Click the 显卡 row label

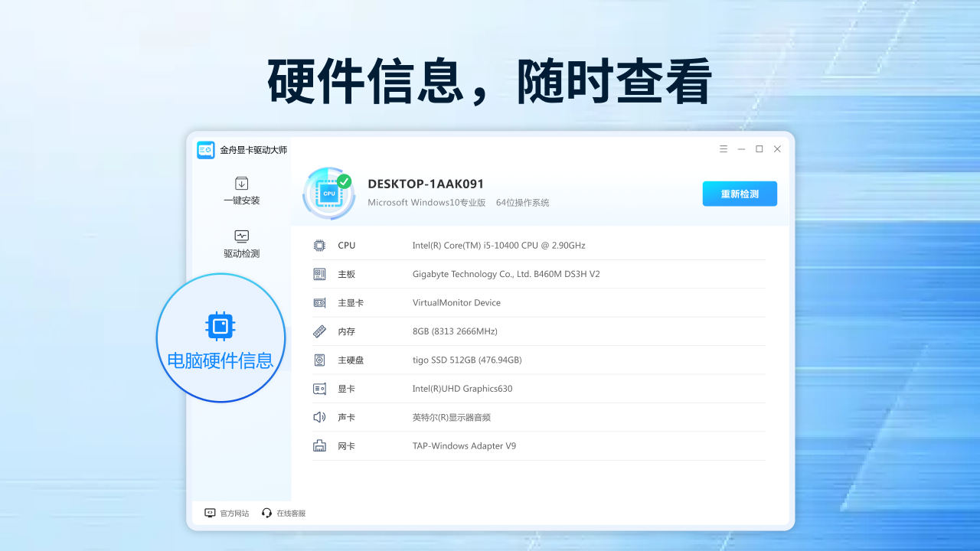(347, 389)
